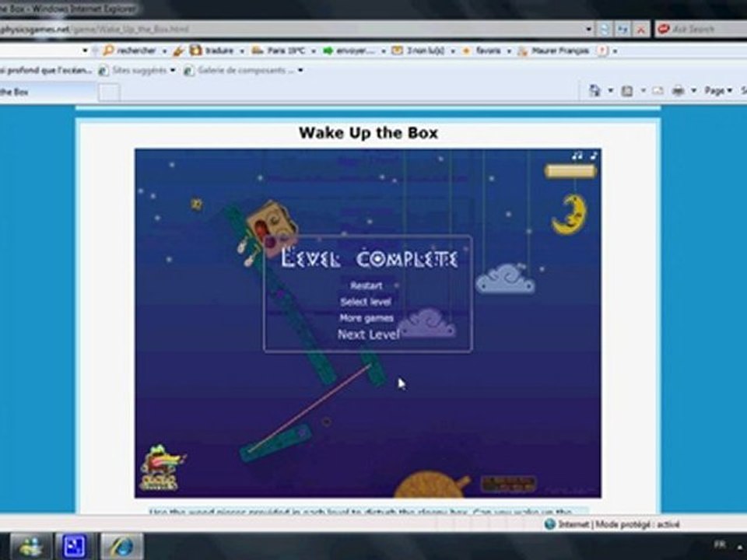
Task: Click the refresh page icon
Action: pyautogui.click(x=622, y=30)
